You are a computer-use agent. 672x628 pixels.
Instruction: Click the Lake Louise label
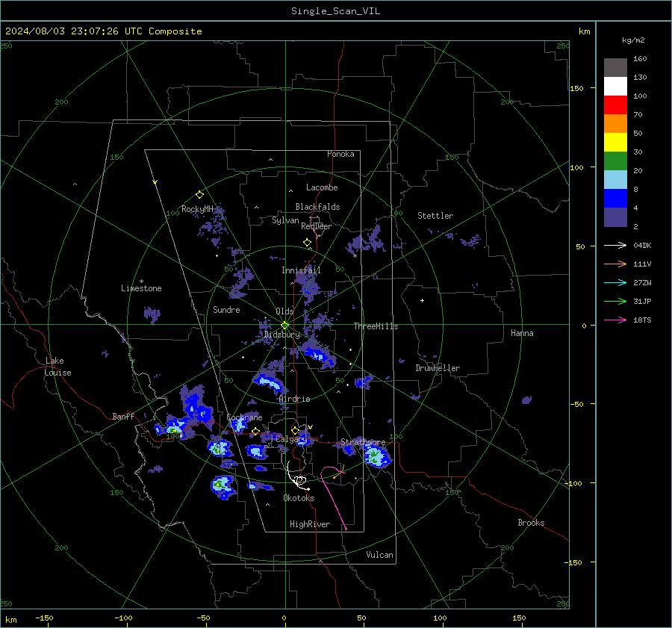tap(57, 367)
